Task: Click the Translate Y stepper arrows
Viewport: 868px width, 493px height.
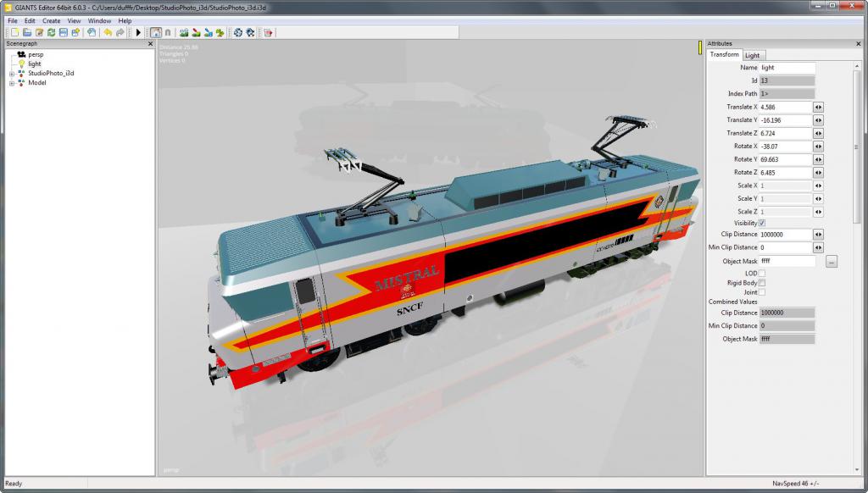Action: (x=818, y=120)
